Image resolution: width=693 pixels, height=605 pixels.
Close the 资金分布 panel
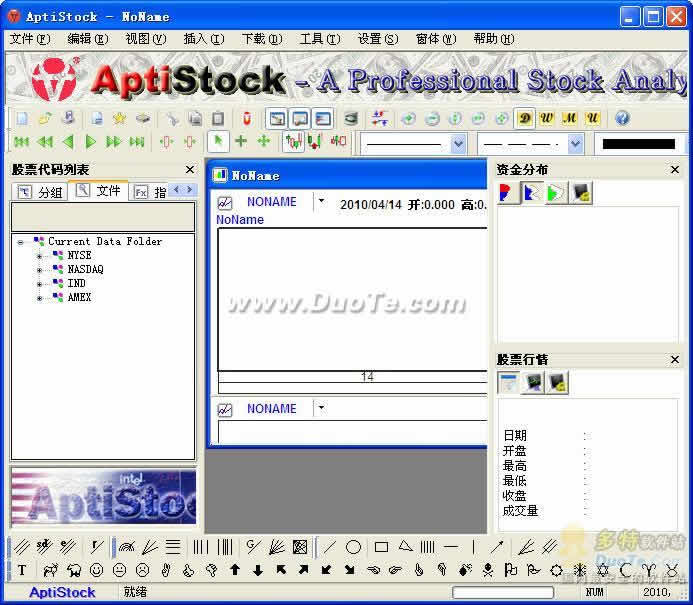pos(675,169)
